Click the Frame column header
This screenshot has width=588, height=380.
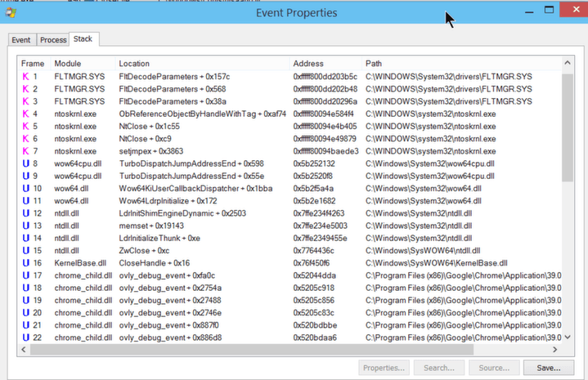coord(33,64)
